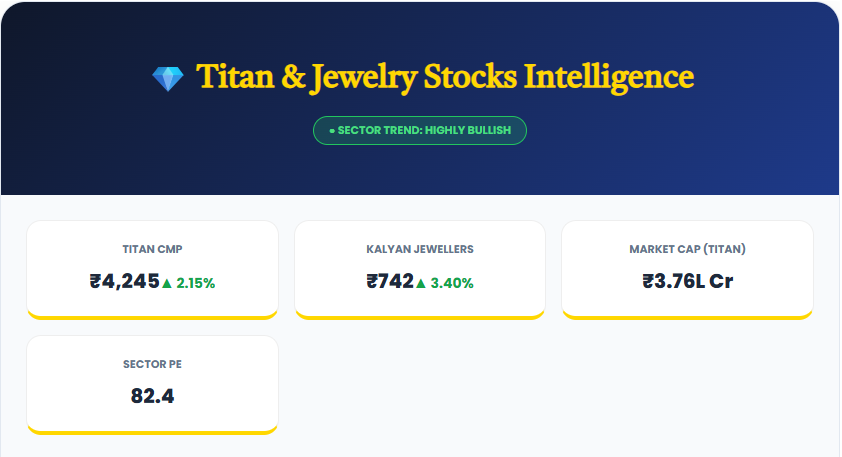Select the MARKET CAP (TITAN) label
This screenshot has width=842, height=457.
687,249
